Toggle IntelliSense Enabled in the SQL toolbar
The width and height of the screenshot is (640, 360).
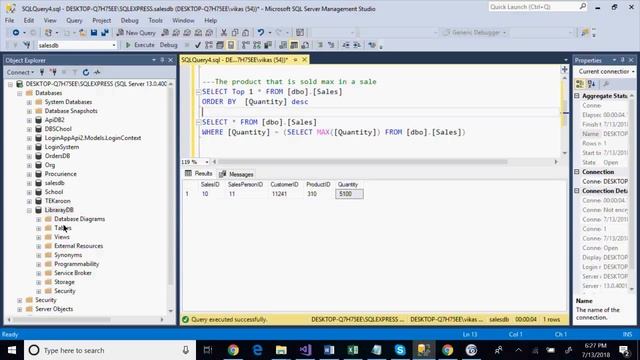pyautogui.click(x=231, y=45)
